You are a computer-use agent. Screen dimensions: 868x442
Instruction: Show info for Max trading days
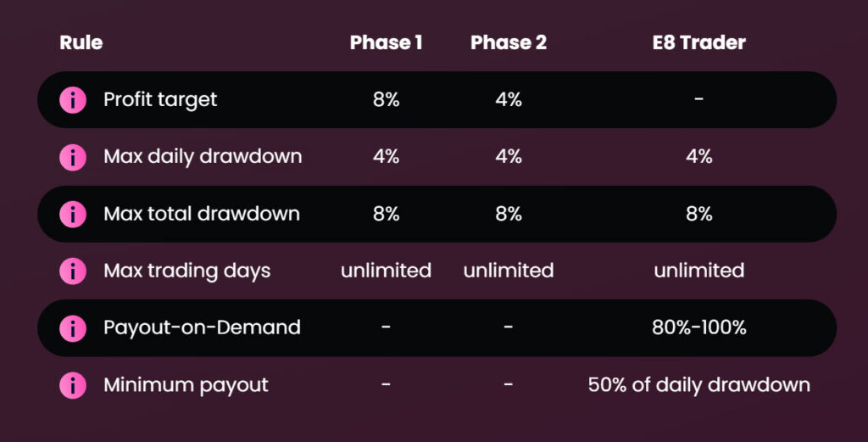73,271
